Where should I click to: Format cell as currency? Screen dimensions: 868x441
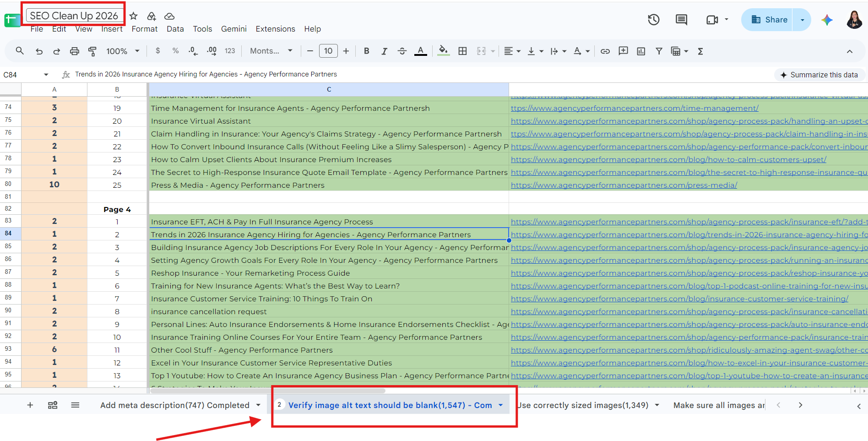[x=158, y=51]
